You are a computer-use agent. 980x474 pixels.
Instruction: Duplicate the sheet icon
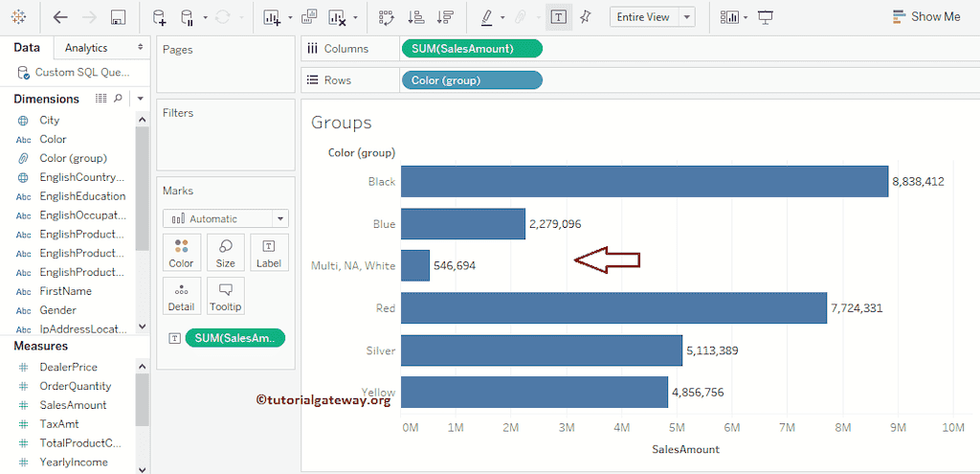click(308, 17)
